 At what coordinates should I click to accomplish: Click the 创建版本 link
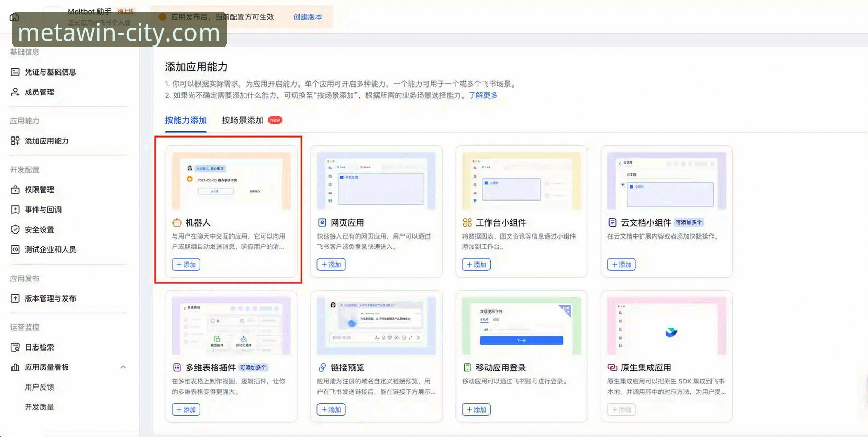tap(308, 17)
